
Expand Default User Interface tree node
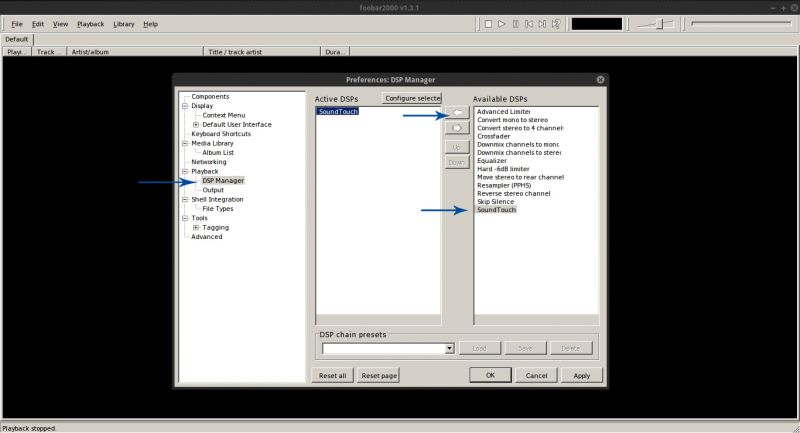[196, 124]
